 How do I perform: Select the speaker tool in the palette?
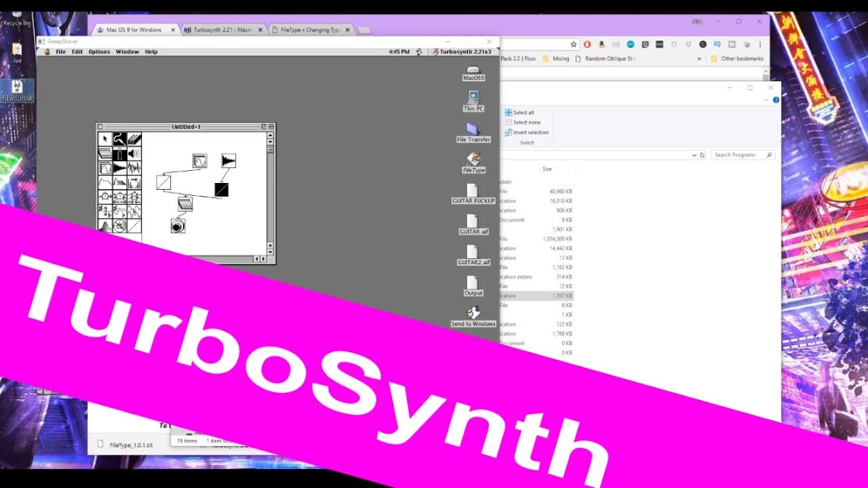point(134,153)
